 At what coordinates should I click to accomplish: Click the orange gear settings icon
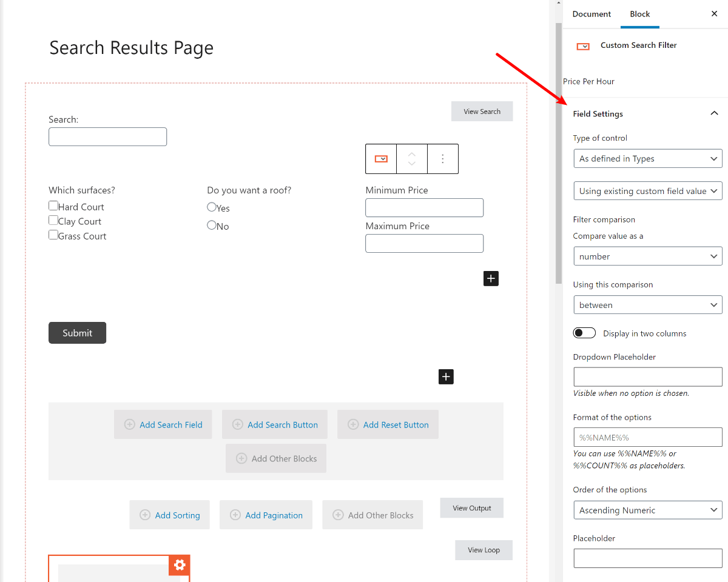pos(180,565)
